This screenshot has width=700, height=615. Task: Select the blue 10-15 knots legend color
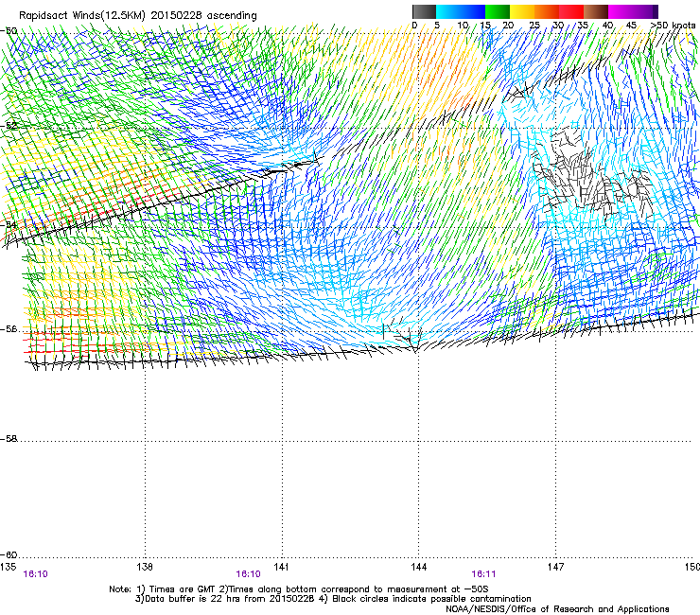473,11
